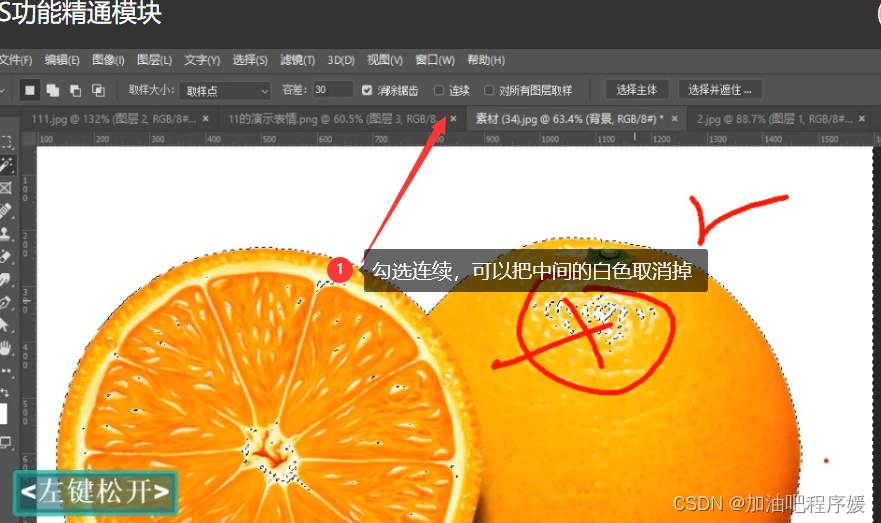Click the white foreground color swatch

coord(3,413)
